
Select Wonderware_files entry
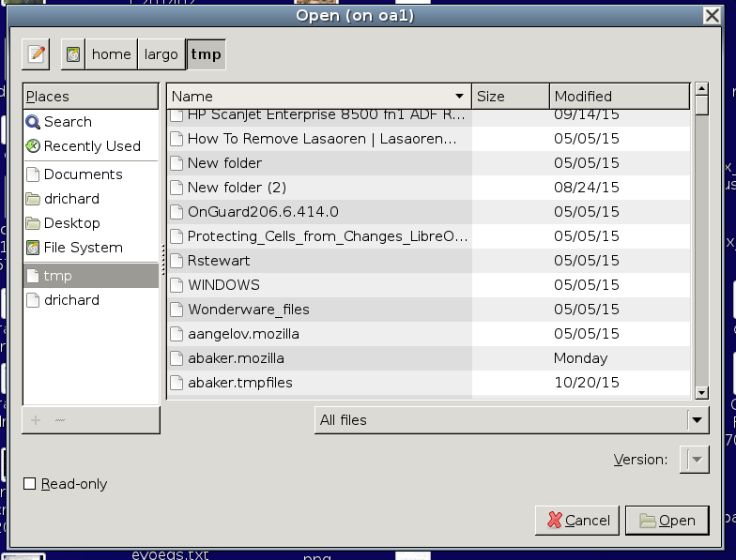[429, 310]
